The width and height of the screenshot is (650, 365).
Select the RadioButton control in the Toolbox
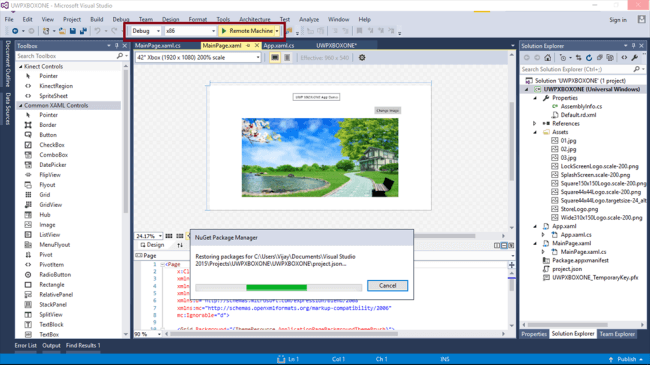coord(55,275)
